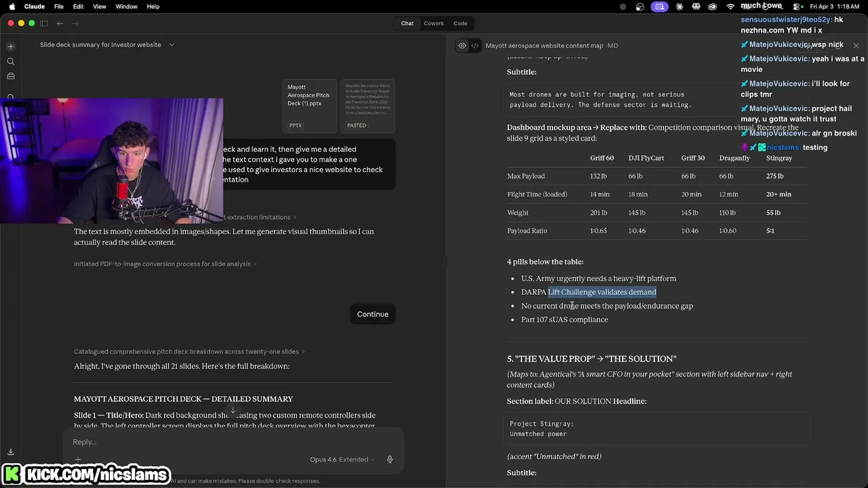Click the plus attachment icon in reply box

(x=78, y=460)
